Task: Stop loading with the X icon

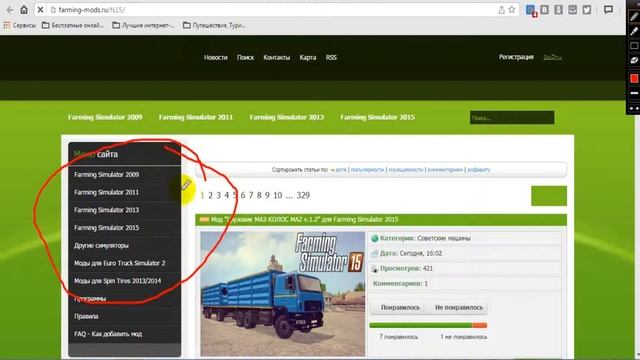Action: 40,10
